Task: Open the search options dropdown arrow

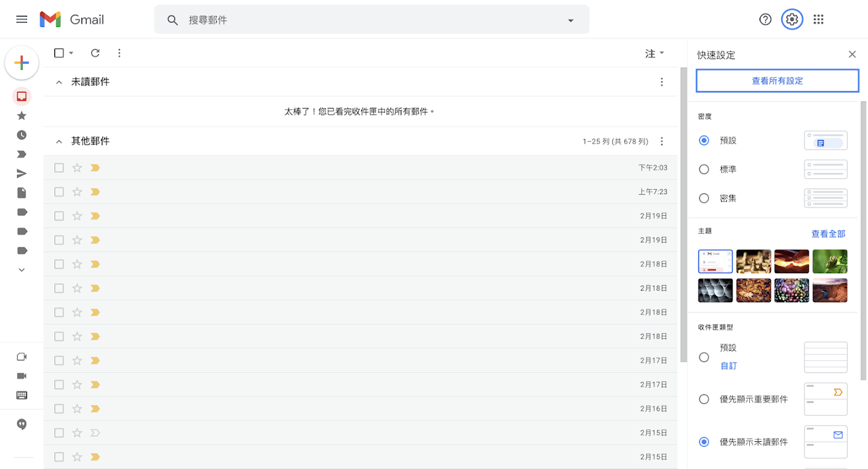Action: pos(571,20)
